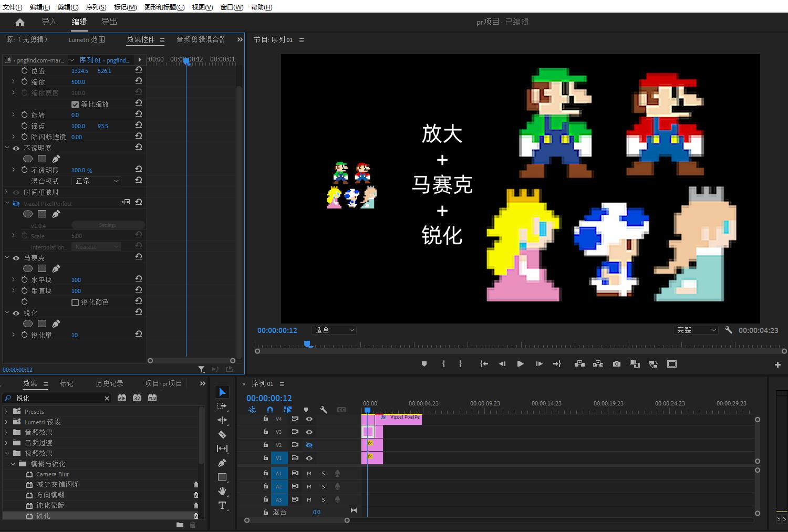This screenshot has width=788, height=532.
Task: Toggle the 马赛克 effect fx eye
Action: [16, 258]
